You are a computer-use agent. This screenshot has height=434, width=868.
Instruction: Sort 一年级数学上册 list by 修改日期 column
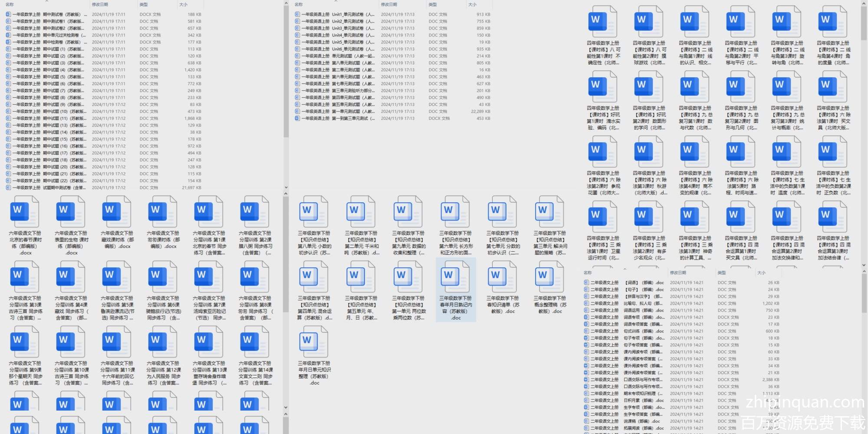click(x=100, y=4)
